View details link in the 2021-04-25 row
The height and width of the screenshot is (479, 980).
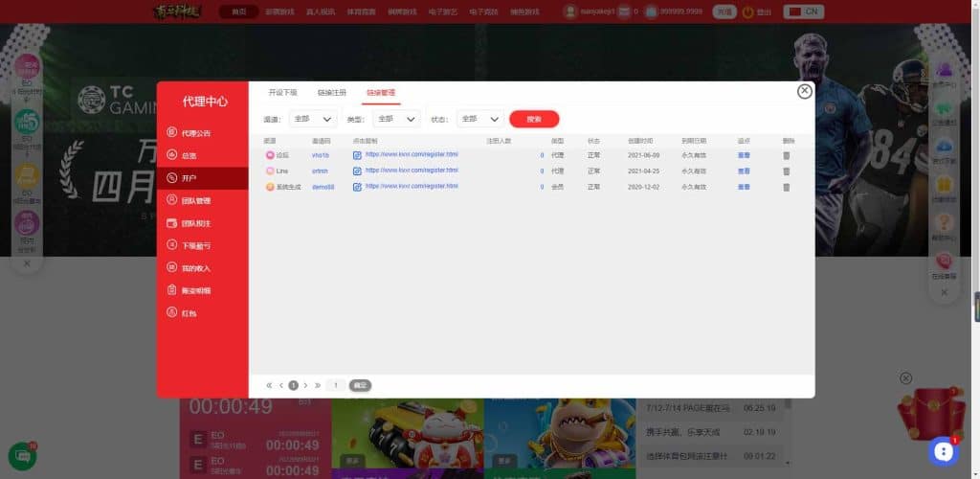click(744, 171)
